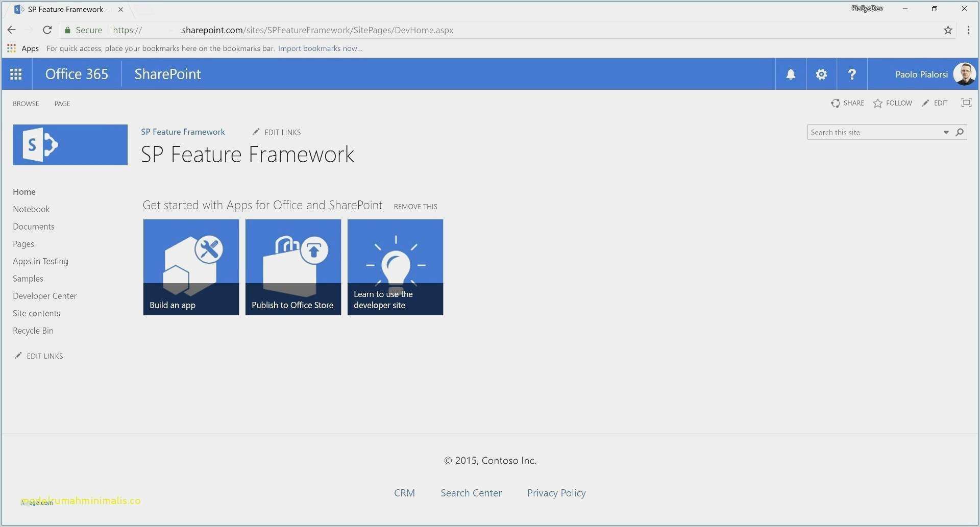The image size is (980, 527).
Task: Open the Chrome three-dot menu
Action: pos(968,30)
